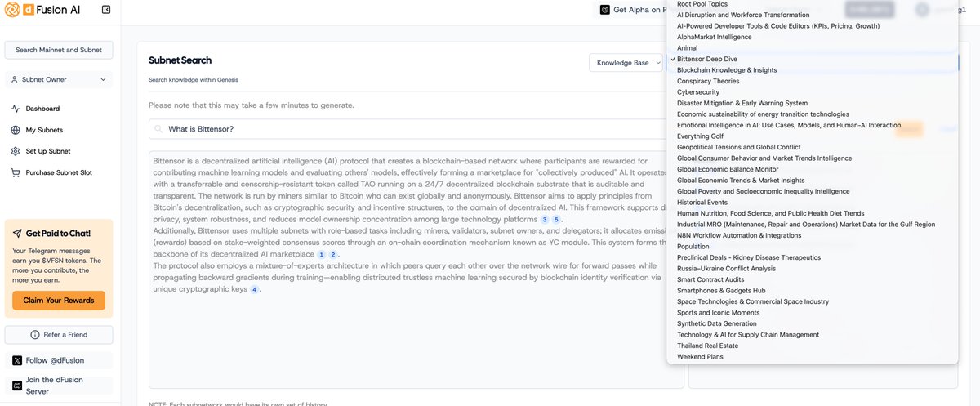Click the X logo beside Follow @dFusion
This screenshot has width=980, height=406.
coord(17,360)
